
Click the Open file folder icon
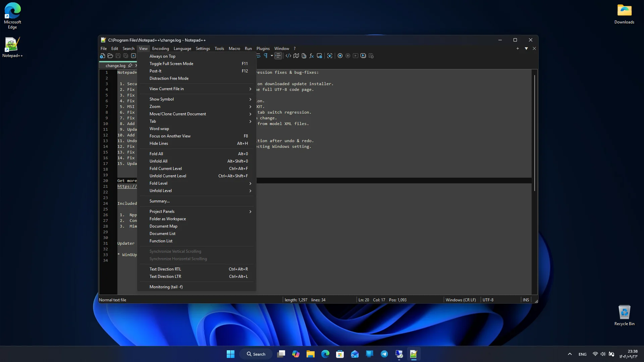click(110, 56)
